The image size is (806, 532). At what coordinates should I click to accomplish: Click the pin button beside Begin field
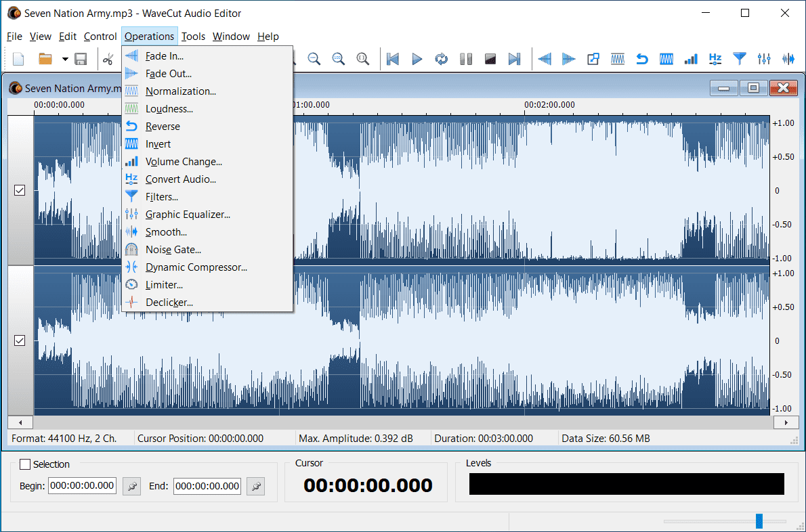pos(131,486)
